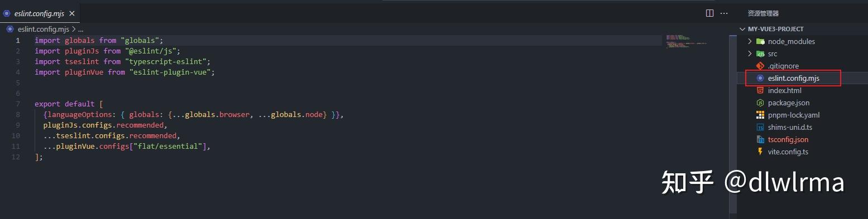Viewport: 868px width, 219px height.
Task: Expand the src folder chevron
Action: (750, 53)
